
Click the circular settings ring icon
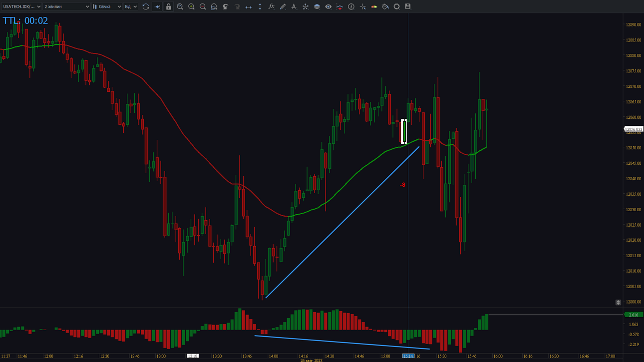coord(397,6)
